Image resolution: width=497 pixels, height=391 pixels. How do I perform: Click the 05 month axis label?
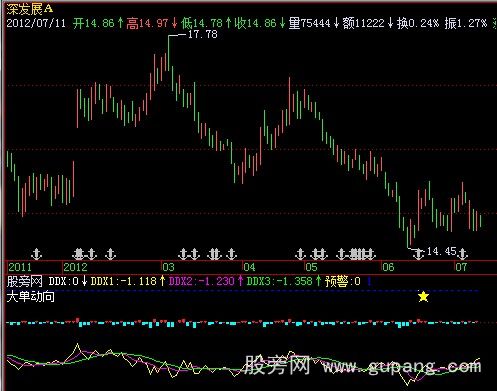311,267
